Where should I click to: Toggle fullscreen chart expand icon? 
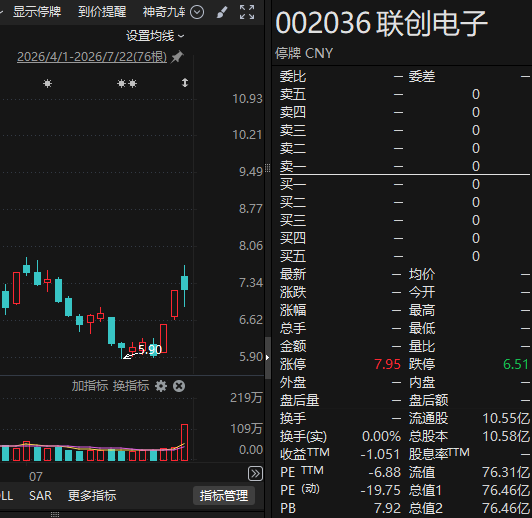(x=247, y=12)
